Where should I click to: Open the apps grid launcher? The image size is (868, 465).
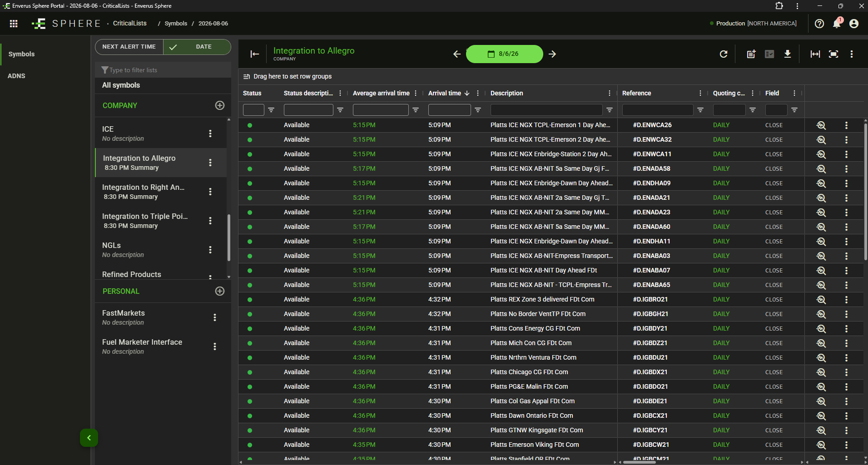click(14, 24)
